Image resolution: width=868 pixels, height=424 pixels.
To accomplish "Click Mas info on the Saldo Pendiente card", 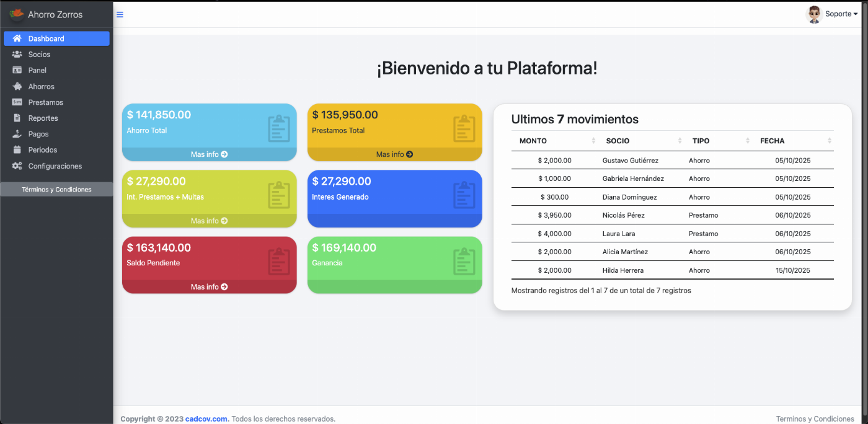I will 209,286.
